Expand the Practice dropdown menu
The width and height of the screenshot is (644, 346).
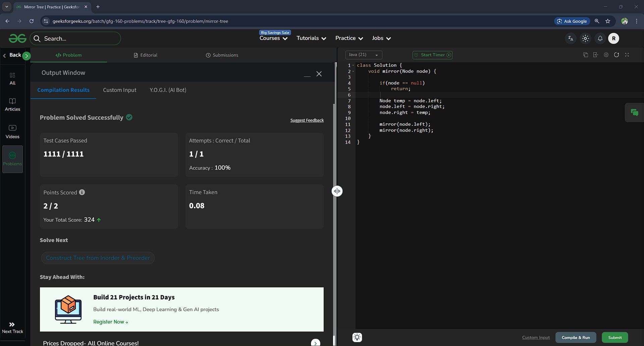349,39
